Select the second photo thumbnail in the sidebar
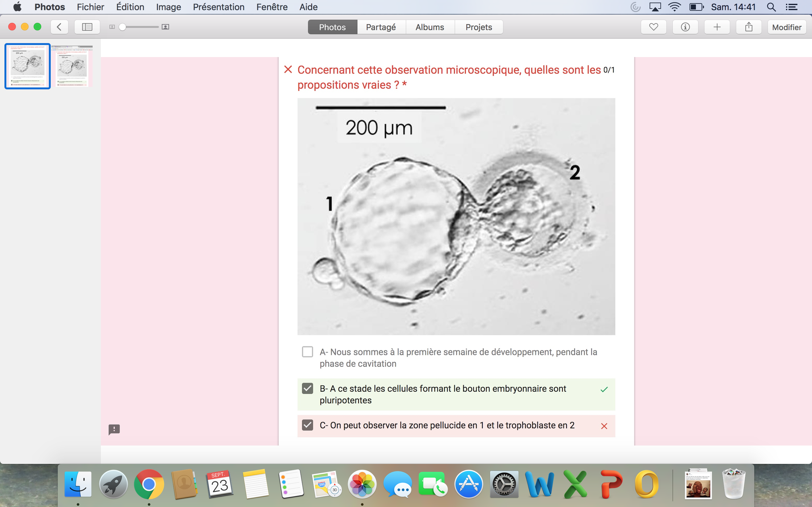Viewport: 812px width, 507px height. [x=72, y=66]
